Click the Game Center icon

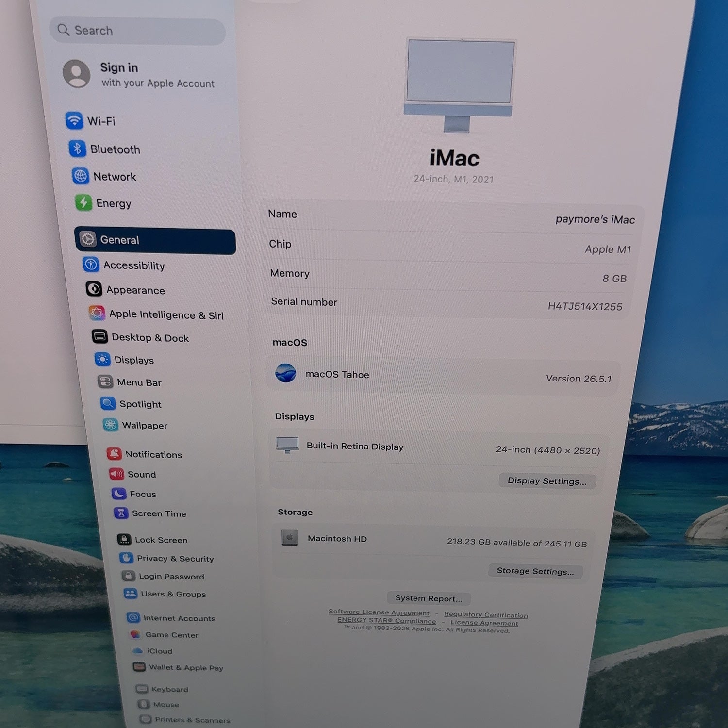tap(135, 634)
